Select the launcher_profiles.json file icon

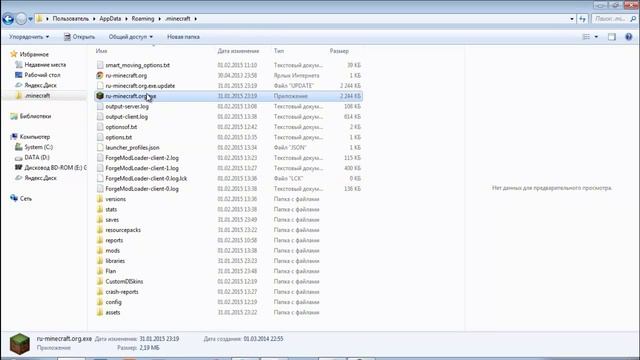100,147
